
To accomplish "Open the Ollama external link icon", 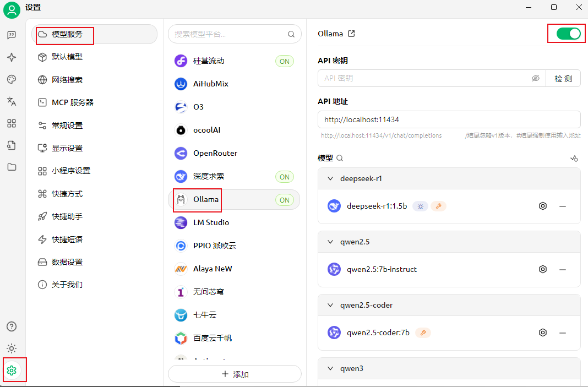I will 351,34.
